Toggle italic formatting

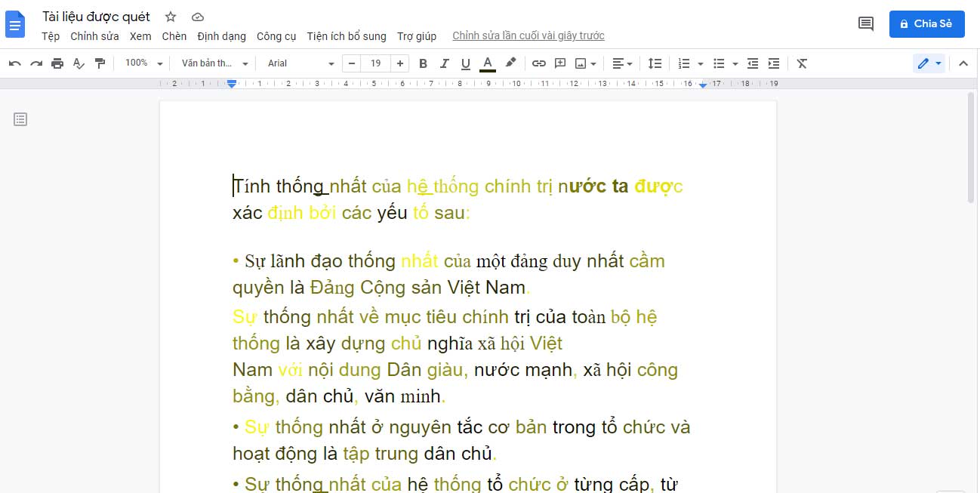pyautogui.click(x=444, y=63)
